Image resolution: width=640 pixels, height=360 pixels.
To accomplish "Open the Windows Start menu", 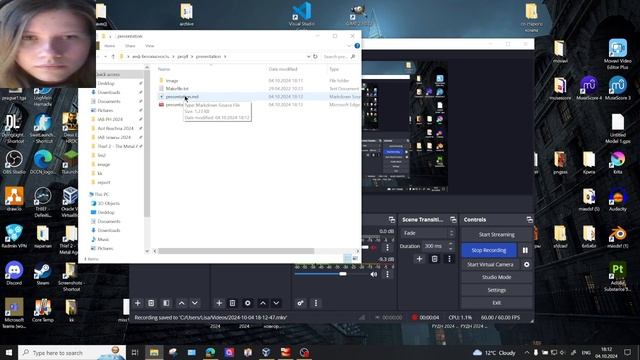I will (9, 352).
